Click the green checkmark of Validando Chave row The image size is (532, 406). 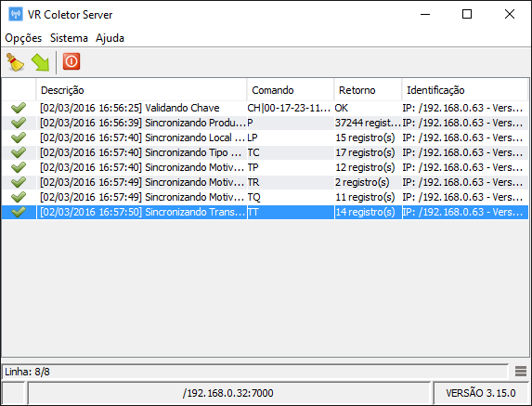(19, 108)
